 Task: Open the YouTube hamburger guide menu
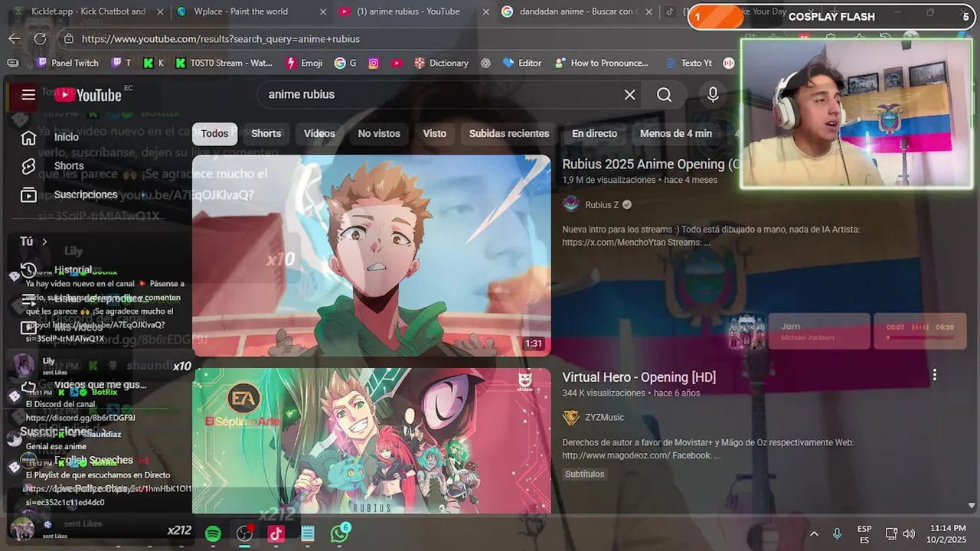click(x=28, y=95)
